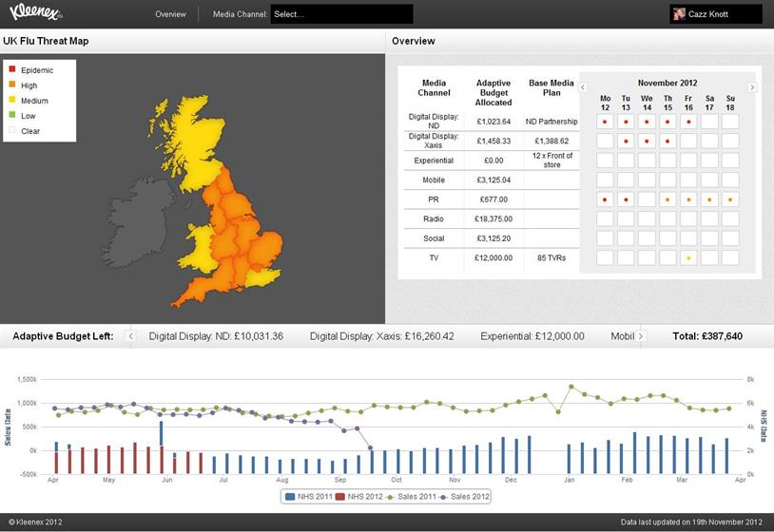
Task: Toggle the PR cell for Sunday 18
Action: point(730,199)
